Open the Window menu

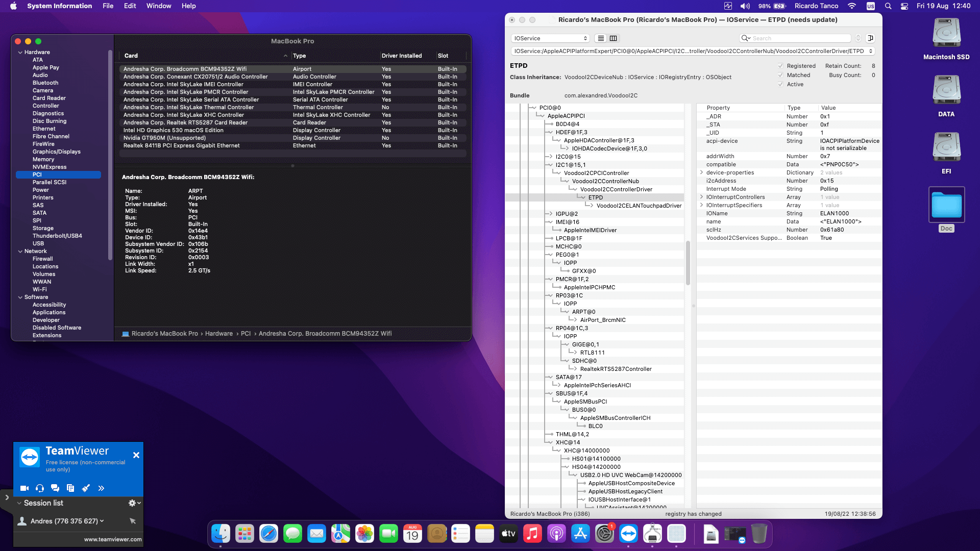(x=159, y=6)
